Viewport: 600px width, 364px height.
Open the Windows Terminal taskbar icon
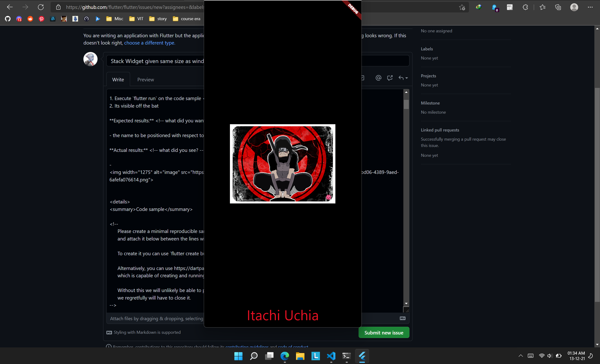point(346,356)
